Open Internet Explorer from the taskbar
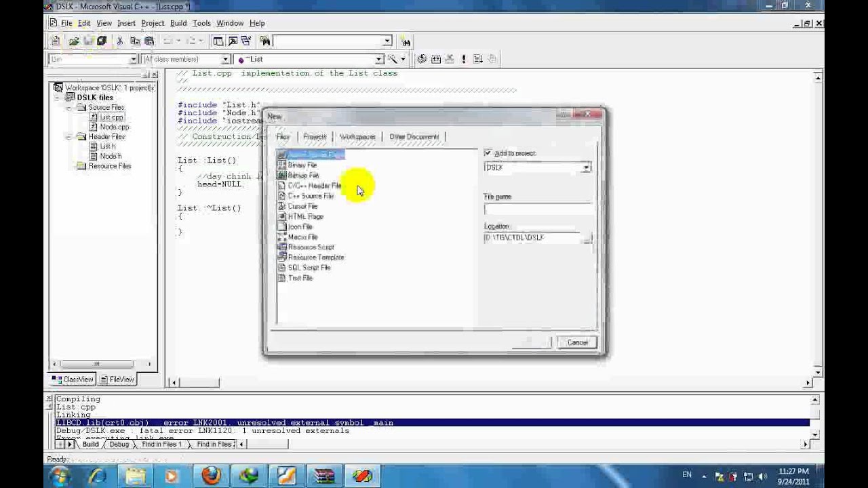 [x=98, y=475]
